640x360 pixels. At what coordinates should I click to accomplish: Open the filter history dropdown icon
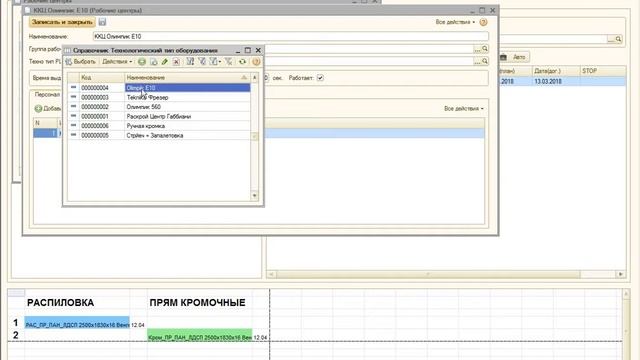tap(215, 62)
